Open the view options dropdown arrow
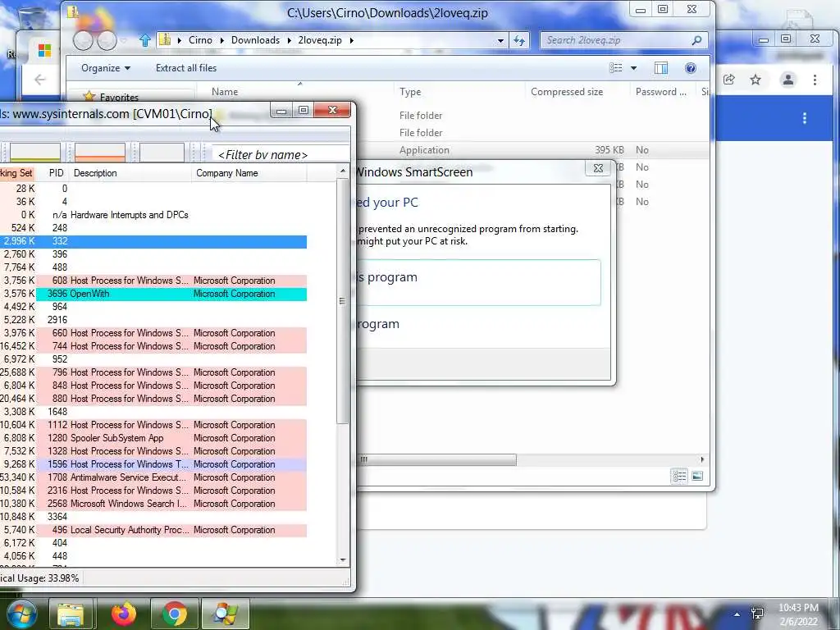This screenshot has height=630, width=840. pyautogui.click(x=634, y=68)
